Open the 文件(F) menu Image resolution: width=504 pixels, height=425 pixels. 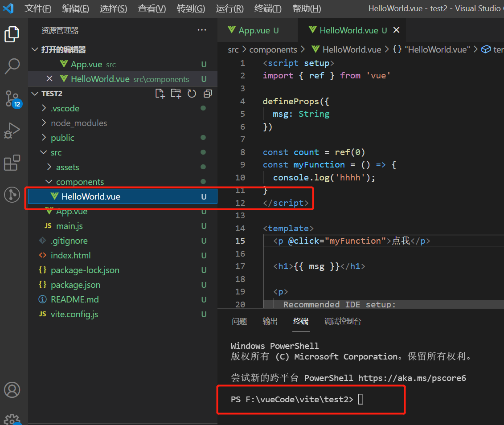coord(38,8)
